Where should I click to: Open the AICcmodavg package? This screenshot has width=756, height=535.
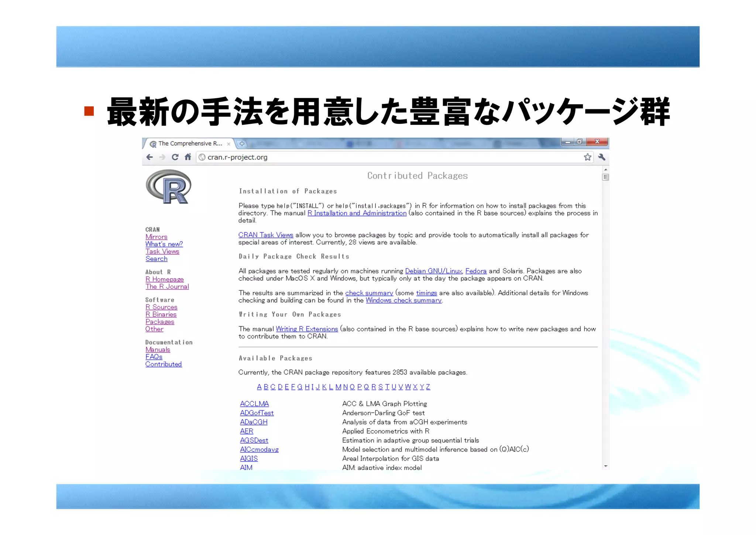[x=259, y=450]
